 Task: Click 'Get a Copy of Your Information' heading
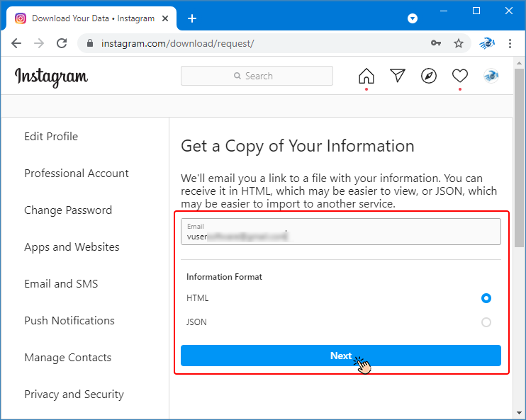point(298,146)
